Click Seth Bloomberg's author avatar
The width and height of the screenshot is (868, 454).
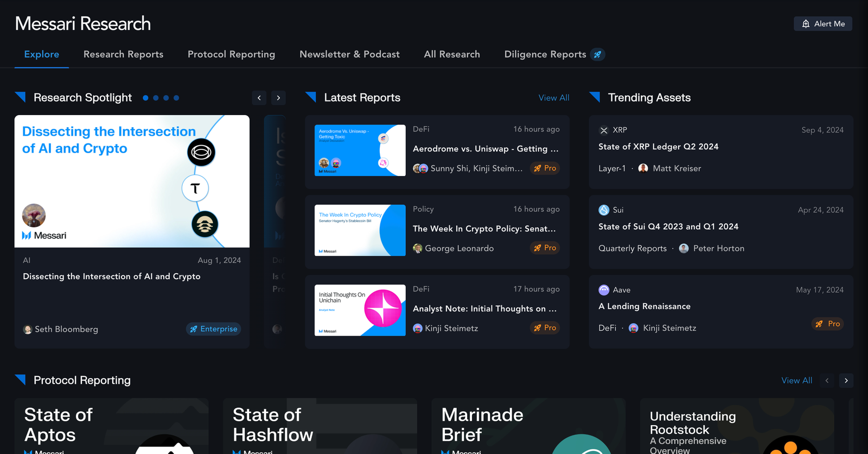click(x=28, y=330)
